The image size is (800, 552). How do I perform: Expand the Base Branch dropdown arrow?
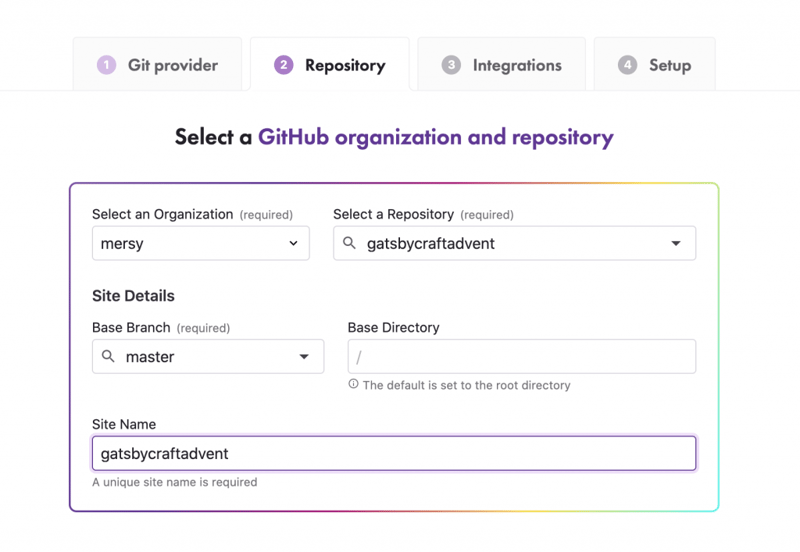coord(304,357)
